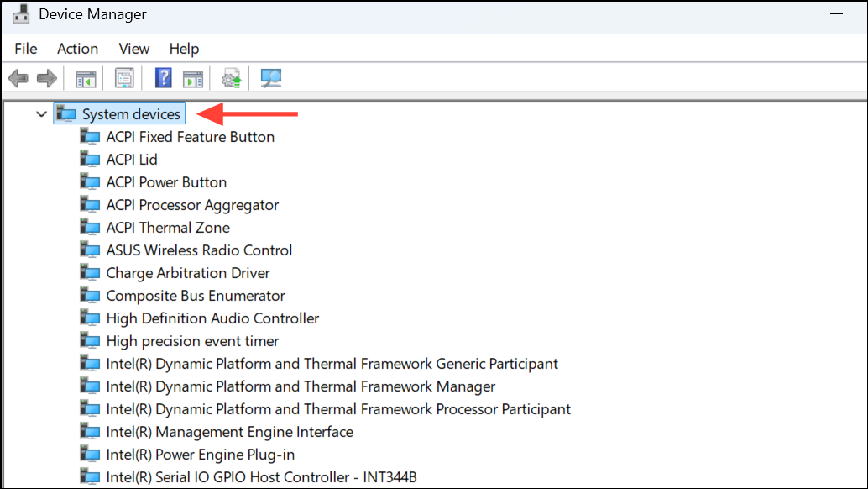Select ASUS Wireless Radio Control
The image size is (868, 489).
[x=199, y=250]
